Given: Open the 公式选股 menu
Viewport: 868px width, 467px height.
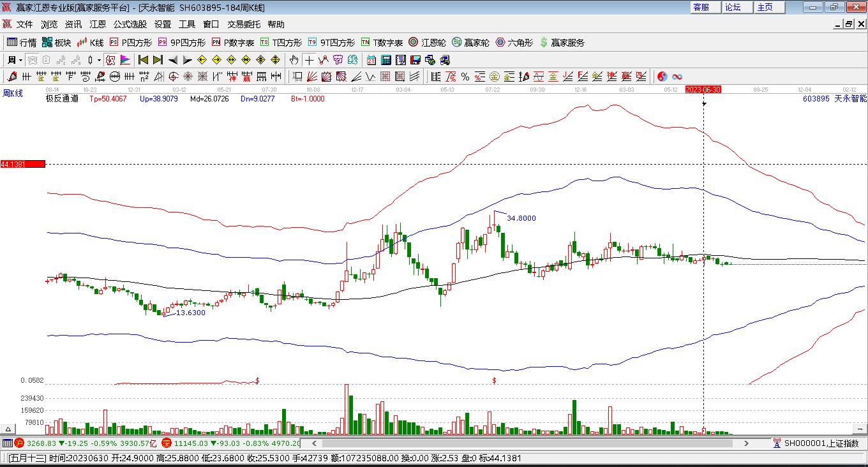Looking at the screenshot, I should (x=130, y=24).
